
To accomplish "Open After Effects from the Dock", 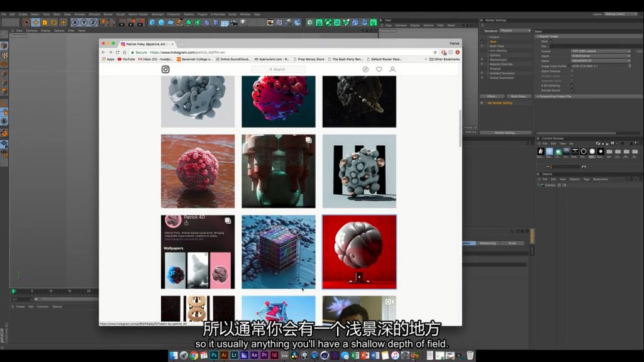I will pyautogui.click(x=254, y=356).
